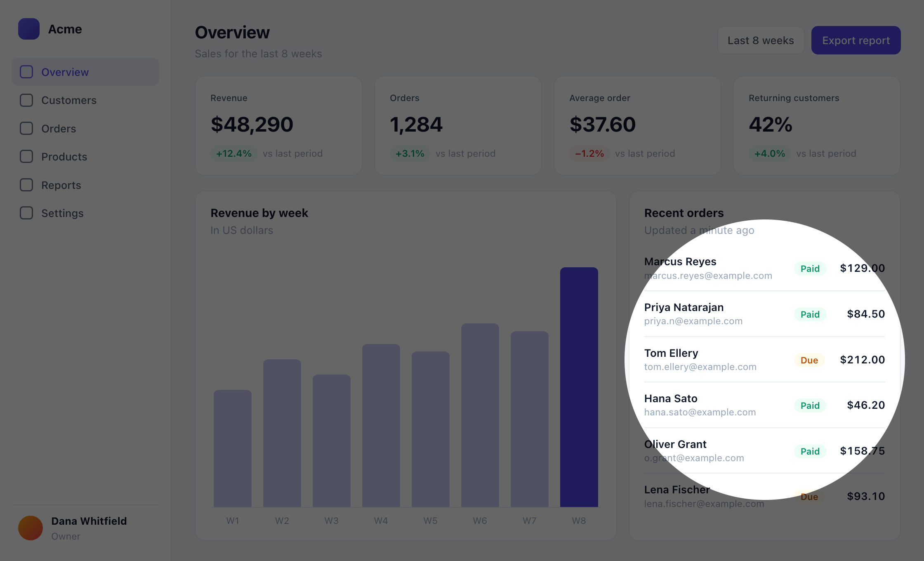Click lena.fischer@example.com email
This screenshot has width=924, height=561.
click(704, 504)
